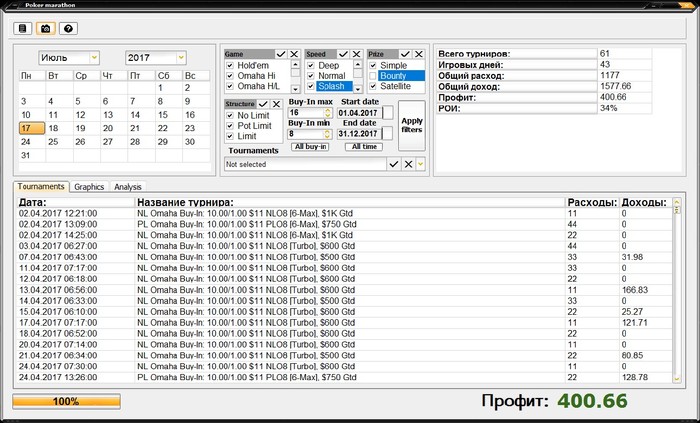
Task: Select the 02.04.2017 13:09:00 tournament row
Action: [x=345, y=224]
